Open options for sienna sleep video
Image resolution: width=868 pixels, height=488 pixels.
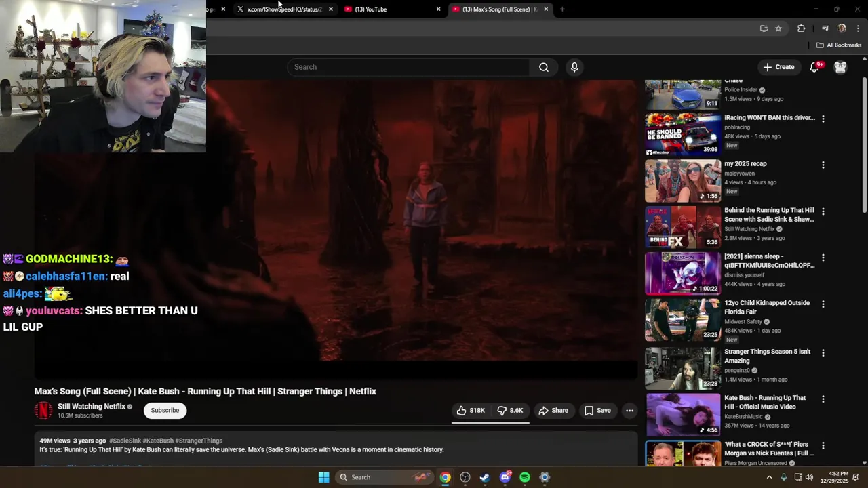point(823,258)
